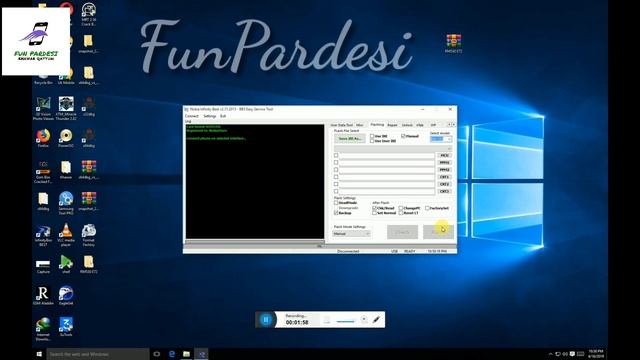The image size is (640, 360).
Task: Click the Save INI As button
Action: click(350, 139)
